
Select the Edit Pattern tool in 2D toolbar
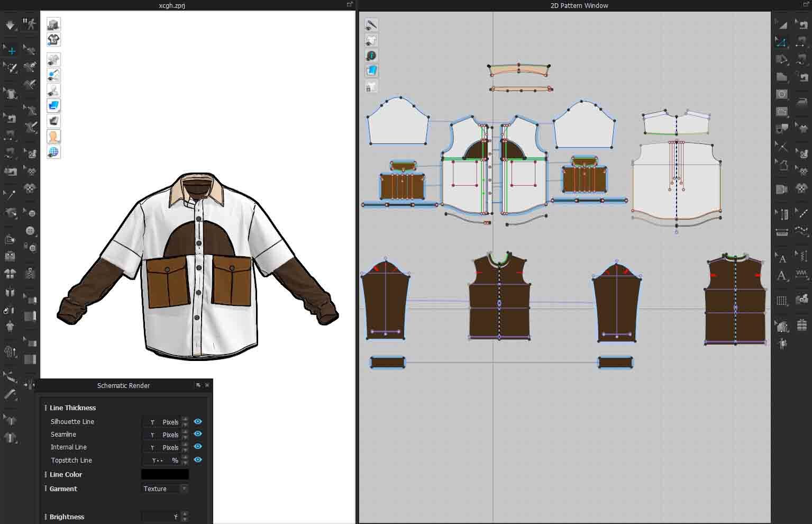point(782,42)
